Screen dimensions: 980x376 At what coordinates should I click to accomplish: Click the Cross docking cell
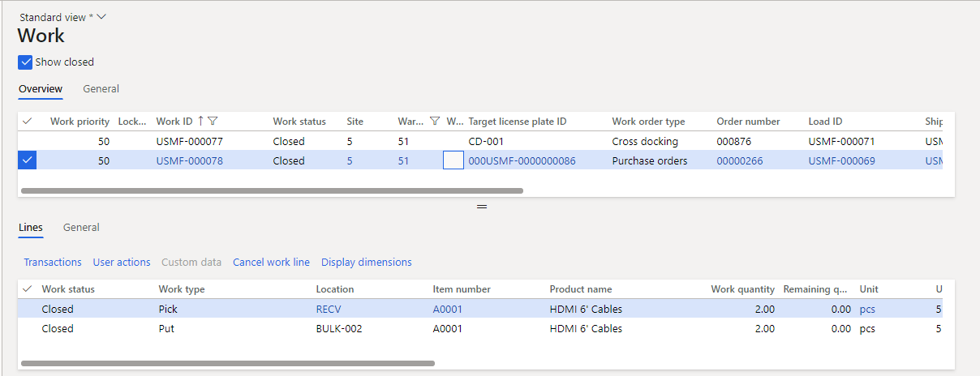(645, 141)
